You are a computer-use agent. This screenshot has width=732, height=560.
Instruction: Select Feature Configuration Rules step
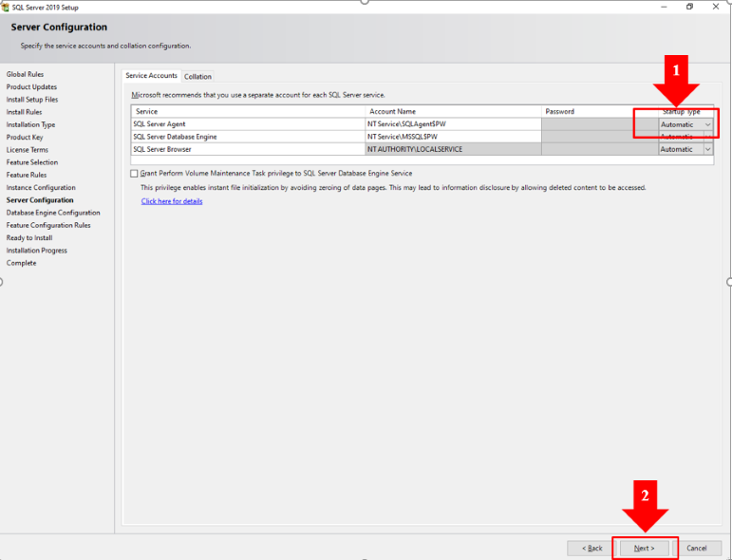pos(48,225)
